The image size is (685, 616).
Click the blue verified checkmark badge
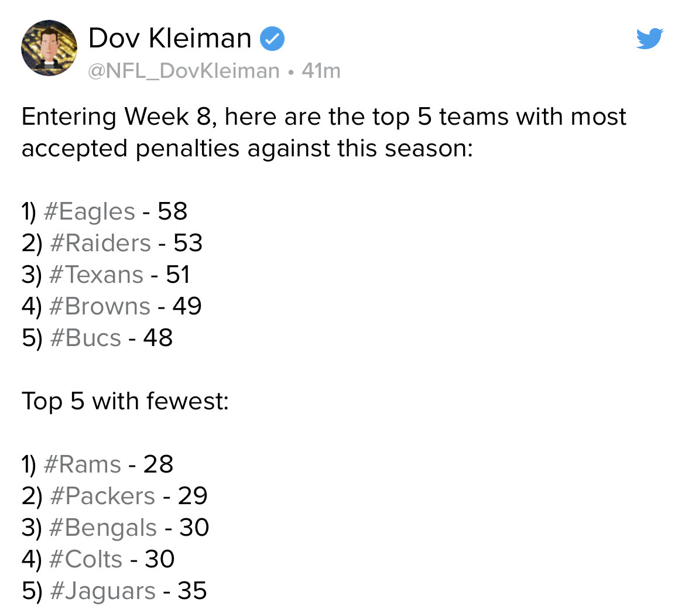(x=272, y=39)
